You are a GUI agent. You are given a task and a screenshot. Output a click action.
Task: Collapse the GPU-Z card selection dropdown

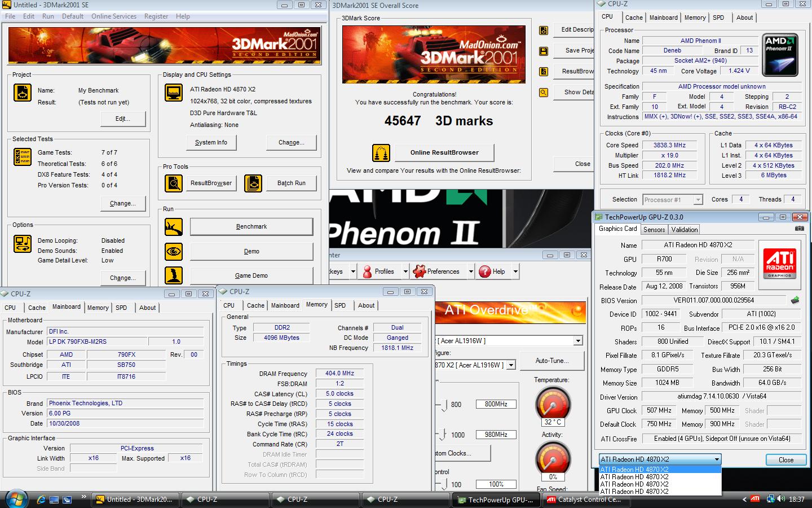(x=717, y=459)
